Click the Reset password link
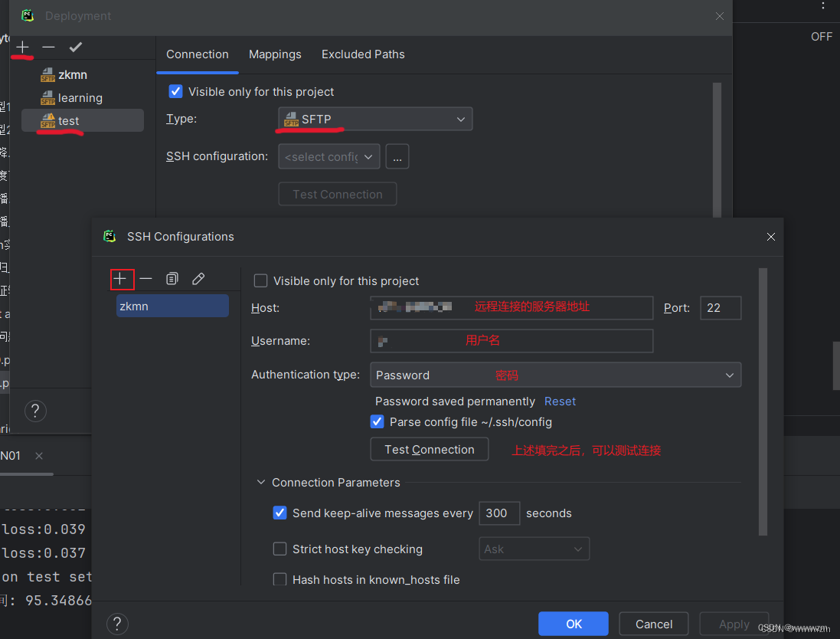 click(560, 401)
